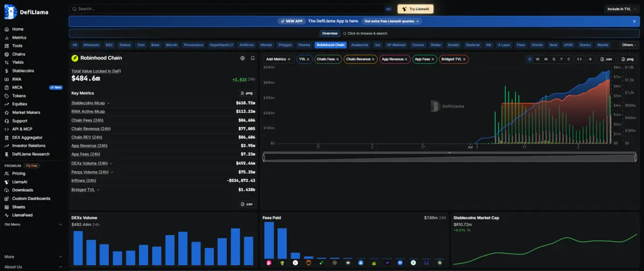Click the Try LlamaAI button
Screen dimensions: 644x271
415,9
